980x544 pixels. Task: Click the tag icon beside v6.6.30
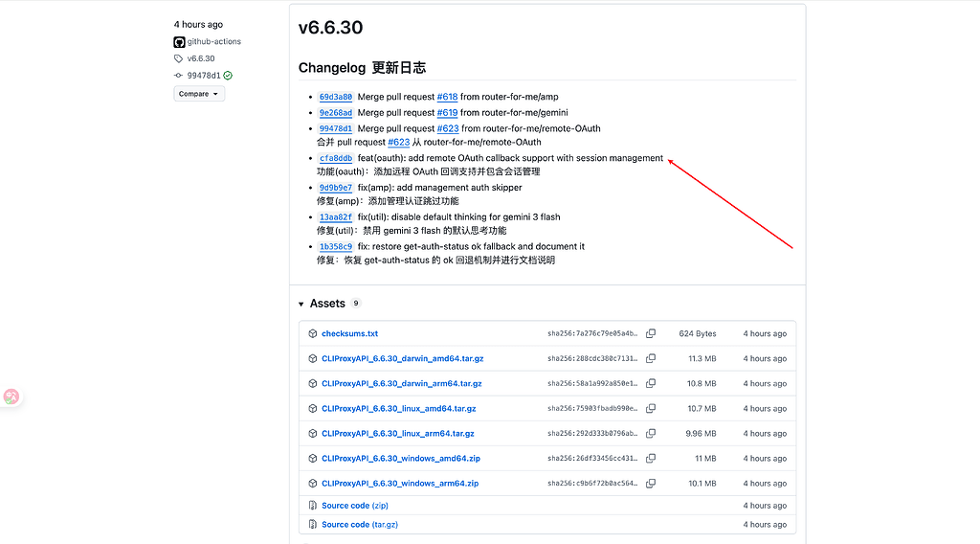179,58
